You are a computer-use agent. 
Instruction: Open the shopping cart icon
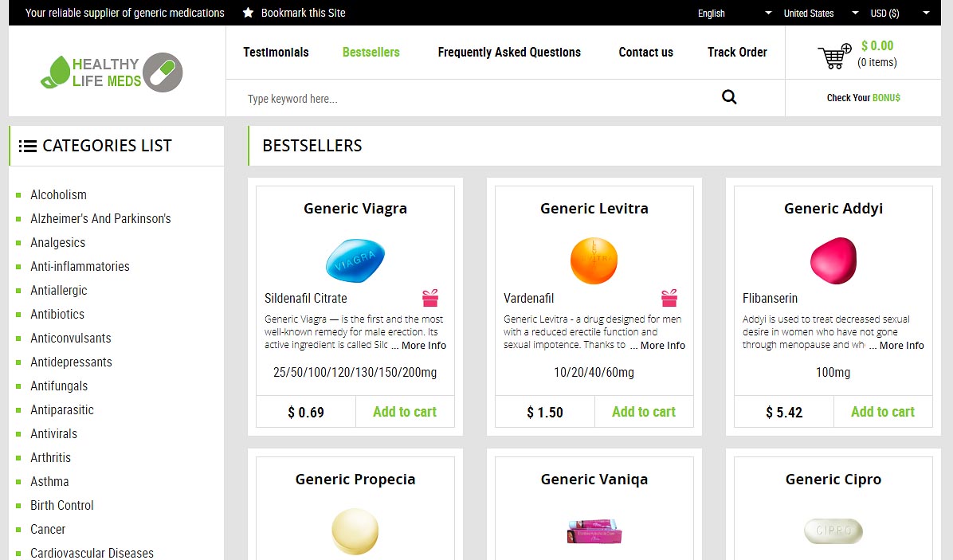pyautogui.click(x=834, y=56)
